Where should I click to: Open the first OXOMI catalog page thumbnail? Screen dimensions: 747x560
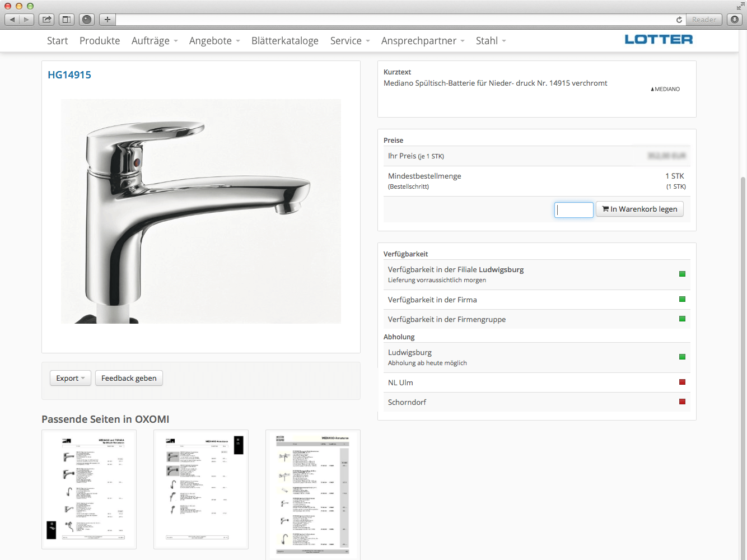[89, 489]
